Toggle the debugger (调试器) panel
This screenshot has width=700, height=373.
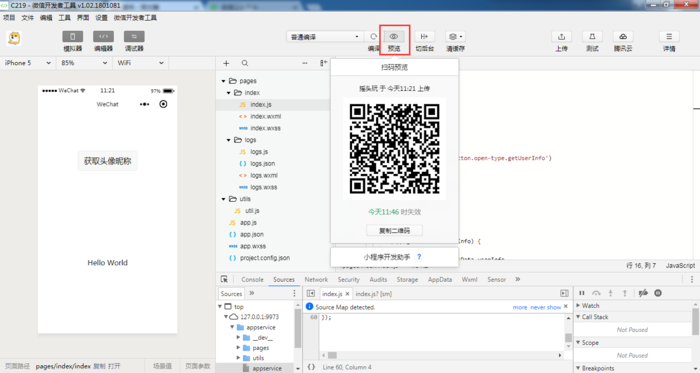(x=134, y=37)
